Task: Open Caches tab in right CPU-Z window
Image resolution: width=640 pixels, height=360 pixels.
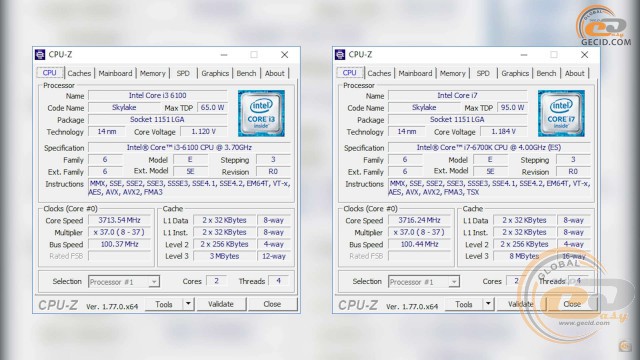Action: click(x=379, y=73)
